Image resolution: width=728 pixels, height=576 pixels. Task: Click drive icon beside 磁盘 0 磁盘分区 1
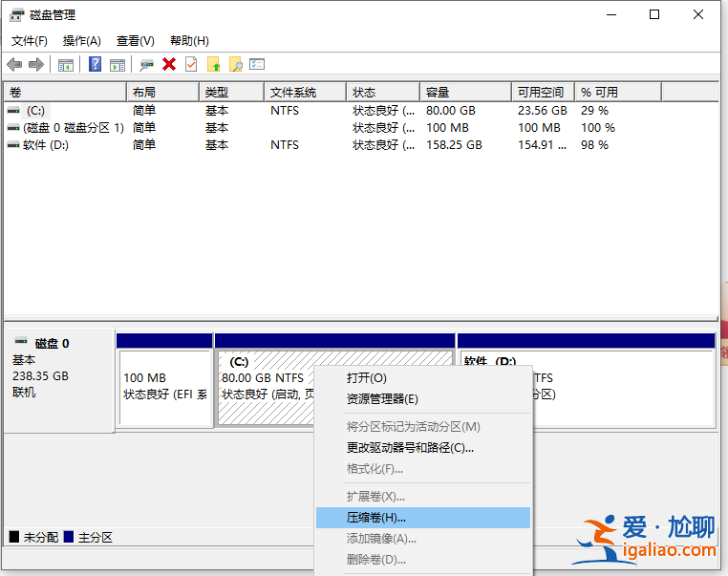pyautogui.click(x=13, y=128)
